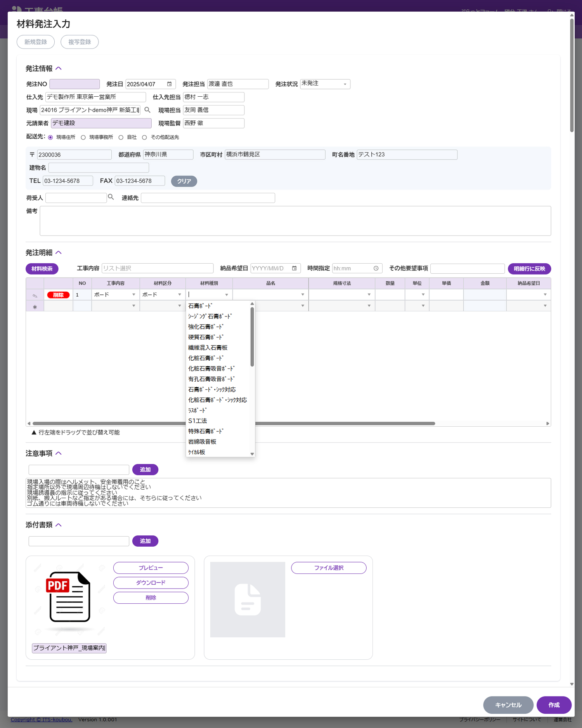Screen dimensions: 582x728
Task: Collapse the 発注明細 section
Action: click(59, 252)
